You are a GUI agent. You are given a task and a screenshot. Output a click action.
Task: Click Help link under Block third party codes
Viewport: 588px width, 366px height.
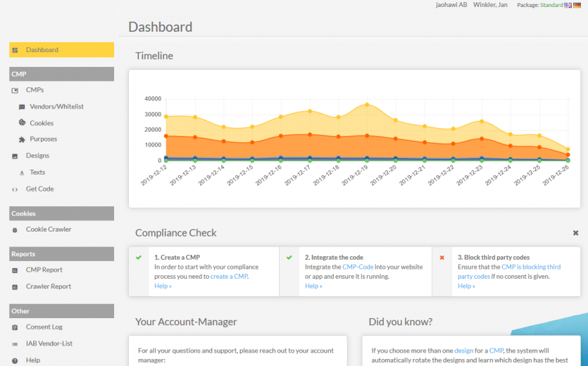[466, 286]
